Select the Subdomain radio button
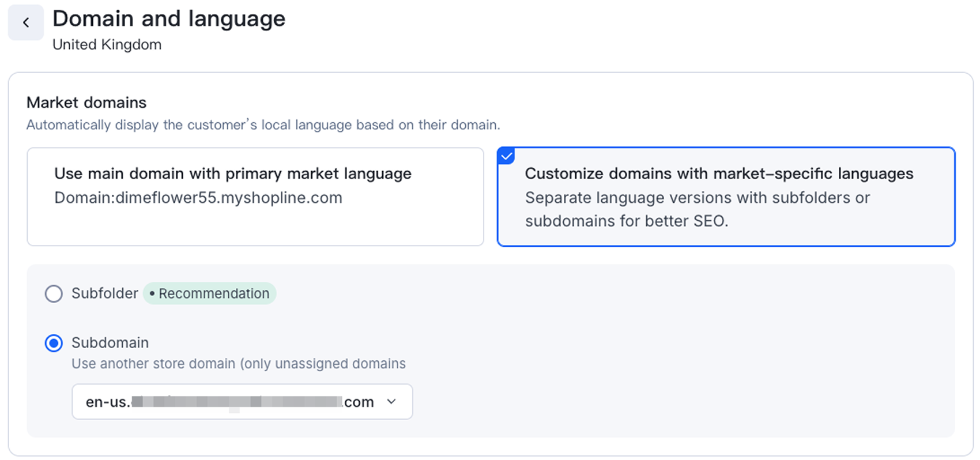Image resolution: width=980 pixels, height=460 pixels. [54, 344]
